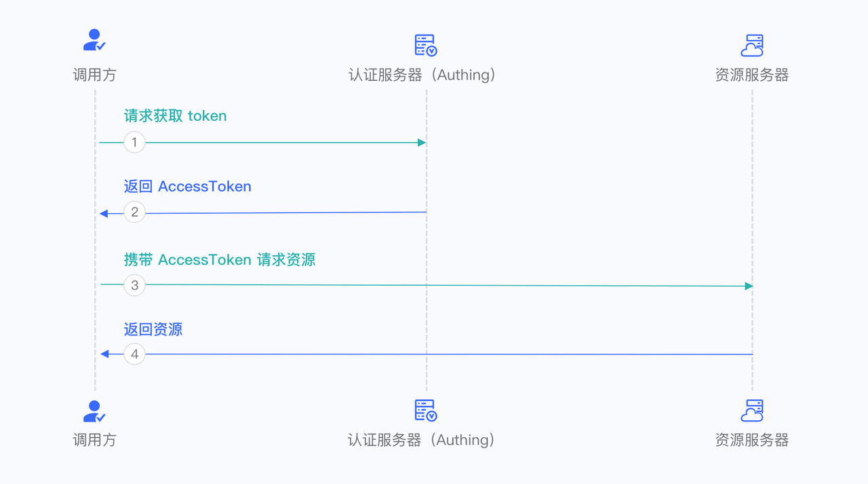Click the header "资源服务器" label

(752, 75)
